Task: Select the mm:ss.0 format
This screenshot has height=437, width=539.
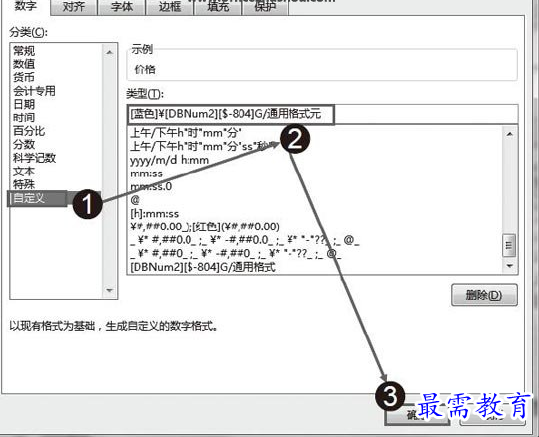Action: [151, 187]
